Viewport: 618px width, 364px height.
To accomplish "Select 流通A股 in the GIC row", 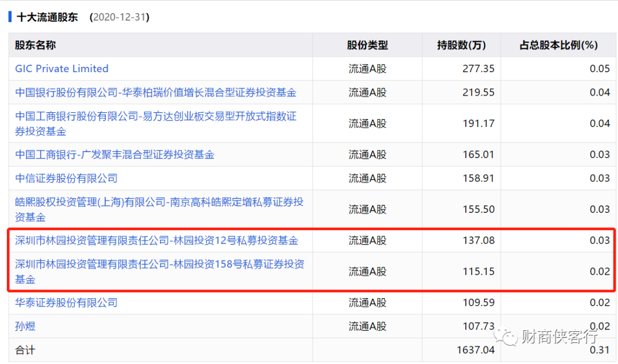I will point(367,69).
